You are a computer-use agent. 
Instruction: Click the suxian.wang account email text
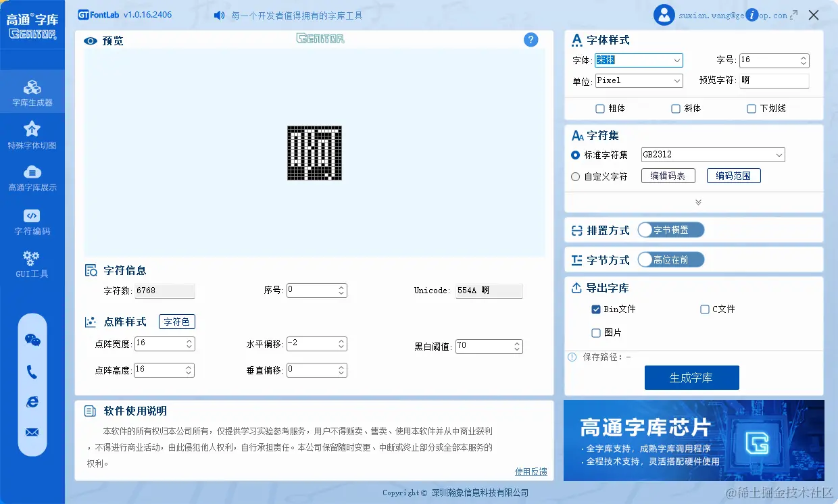pos(733,16)
